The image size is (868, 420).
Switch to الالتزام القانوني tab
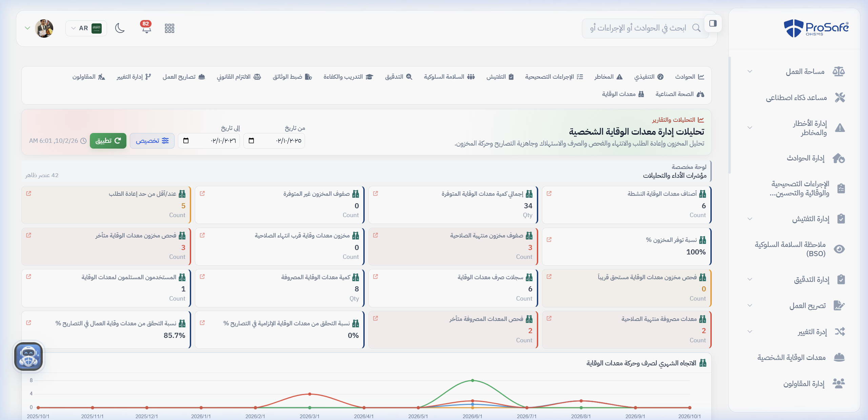click(x=239, y=77)
